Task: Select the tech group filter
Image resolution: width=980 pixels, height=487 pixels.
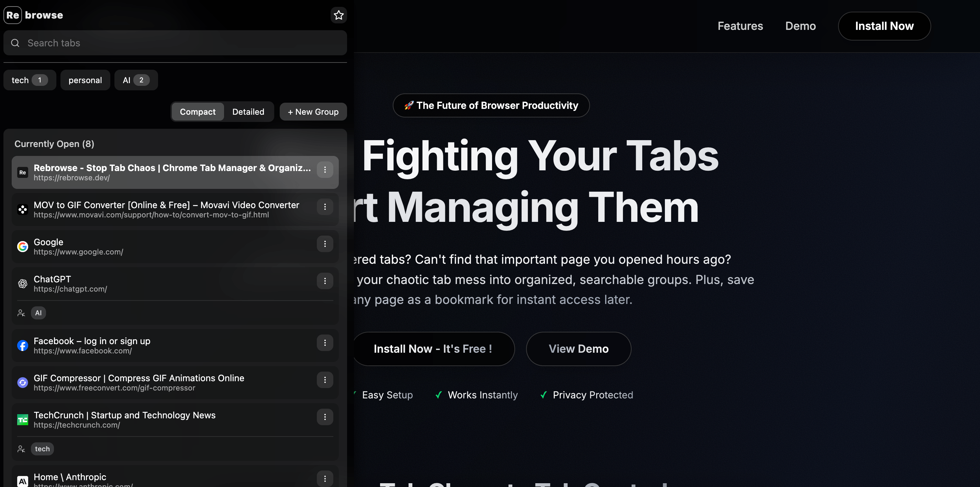Action: (x=30, y=80)
